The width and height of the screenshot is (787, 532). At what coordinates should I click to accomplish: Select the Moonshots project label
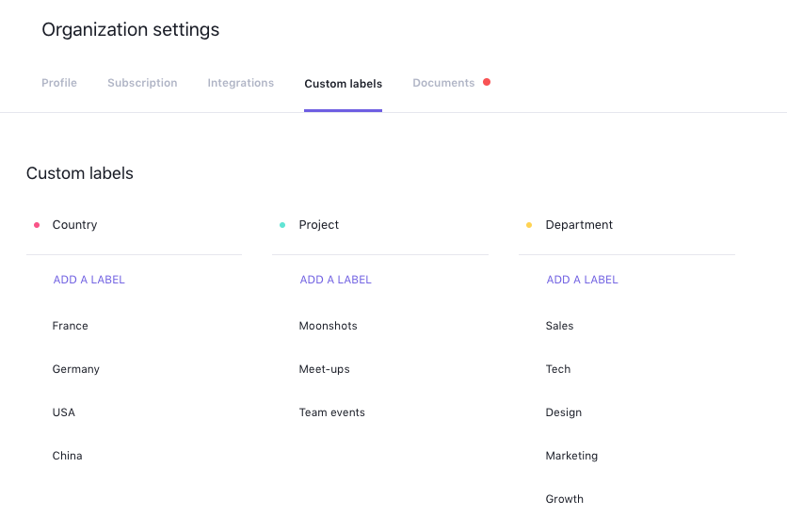[329, 326]
